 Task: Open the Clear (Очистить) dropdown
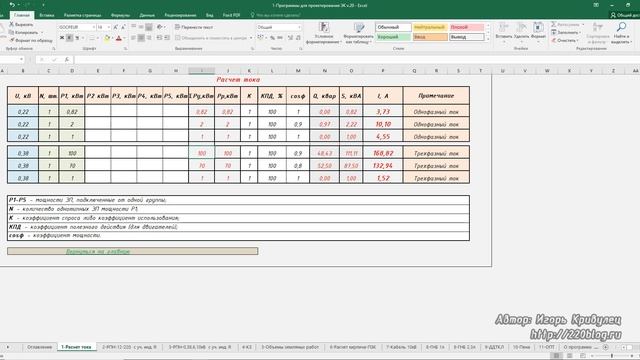[x=565, y=40]
